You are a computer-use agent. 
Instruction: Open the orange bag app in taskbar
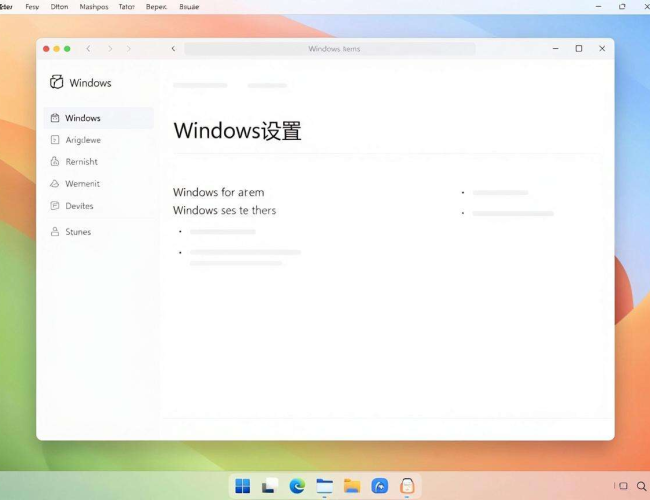tap(407, 485)
